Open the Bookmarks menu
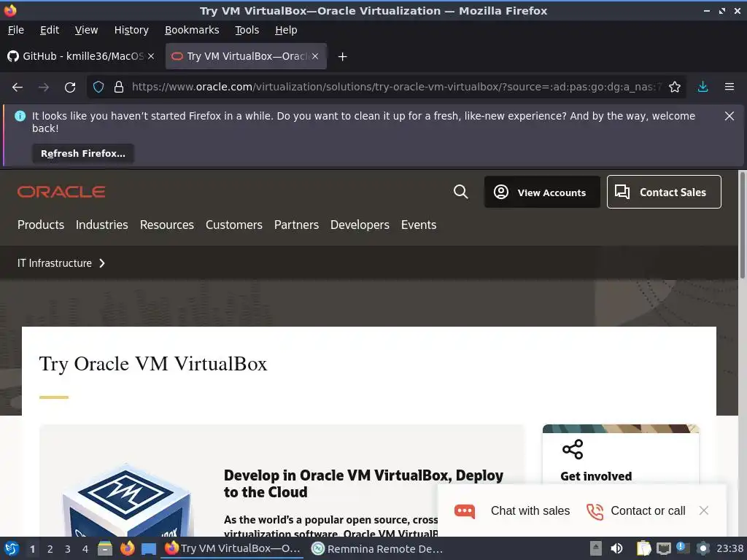This screenshot has width=747, height=560. click(x=192, y=30)
